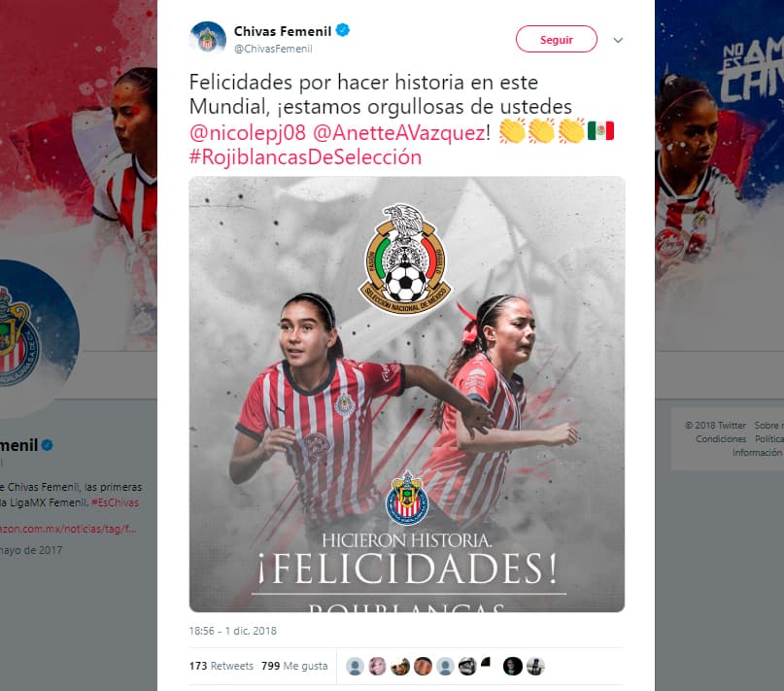Click the fourth liker avatar icon
Viewport: 784px width, 691px height.
(423, 666)
